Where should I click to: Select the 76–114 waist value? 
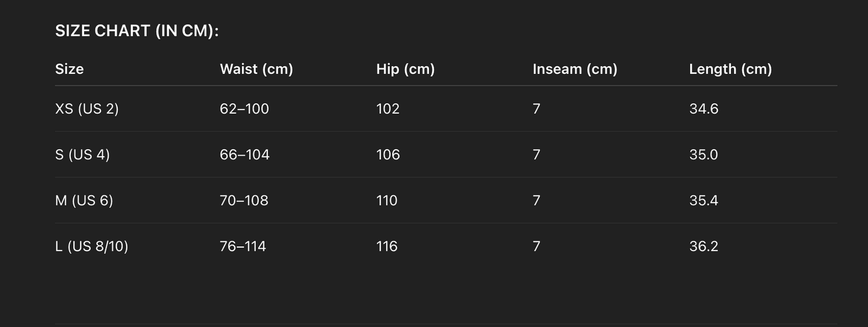pyautogui.click(x=243, y=246)
